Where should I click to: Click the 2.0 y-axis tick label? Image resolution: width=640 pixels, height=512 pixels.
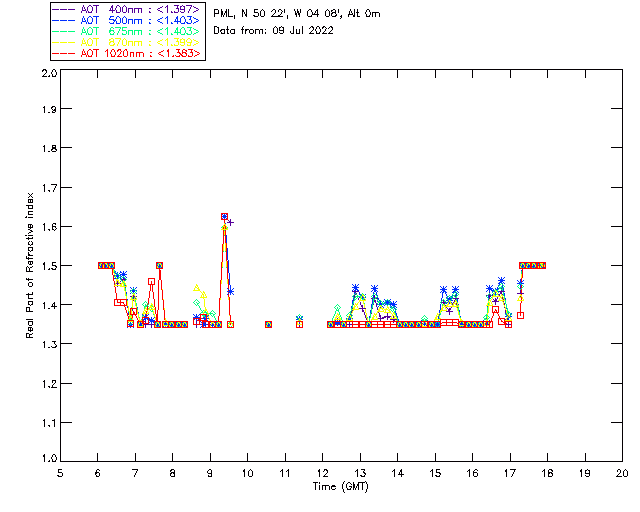(x=49, y=73)
